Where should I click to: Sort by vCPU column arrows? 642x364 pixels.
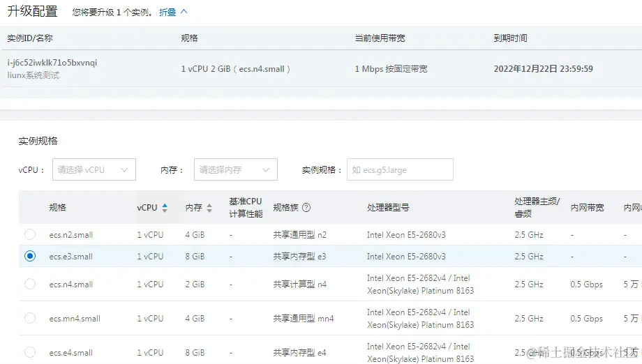tap(165, 208)
